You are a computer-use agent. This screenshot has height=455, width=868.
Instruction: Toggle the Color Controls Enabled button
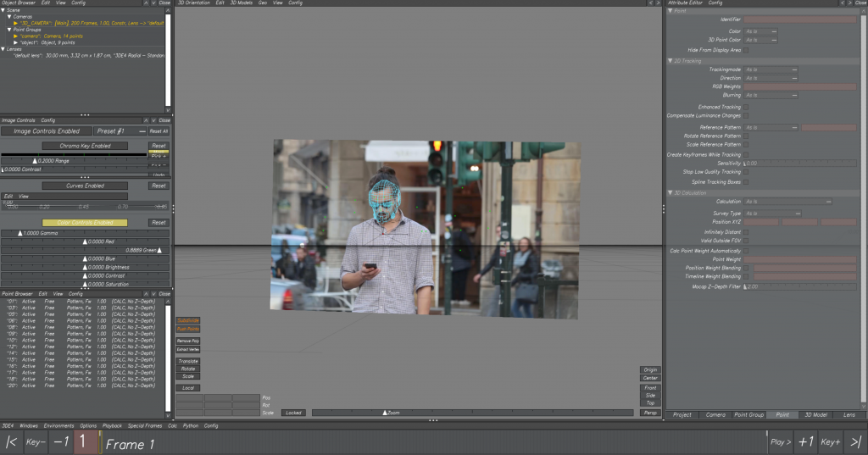85,223
